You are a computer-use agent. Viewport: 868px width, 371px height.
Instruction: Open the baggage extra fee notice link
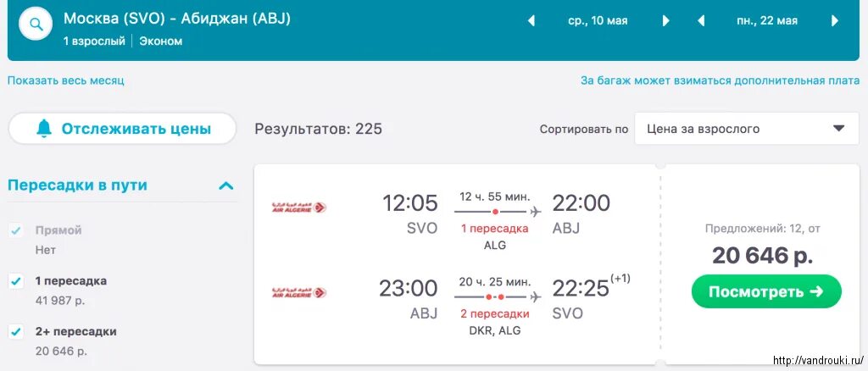721,80
